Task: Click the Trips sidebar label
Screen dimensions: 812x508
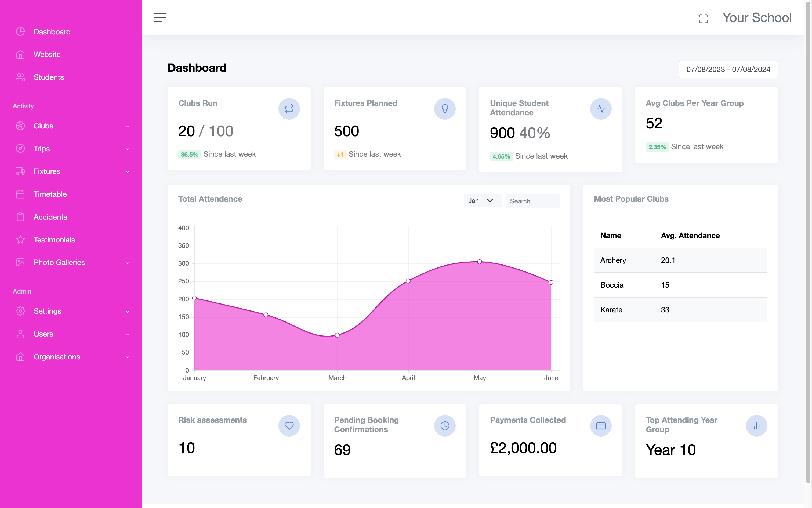Action: click(x=42, y=148)
